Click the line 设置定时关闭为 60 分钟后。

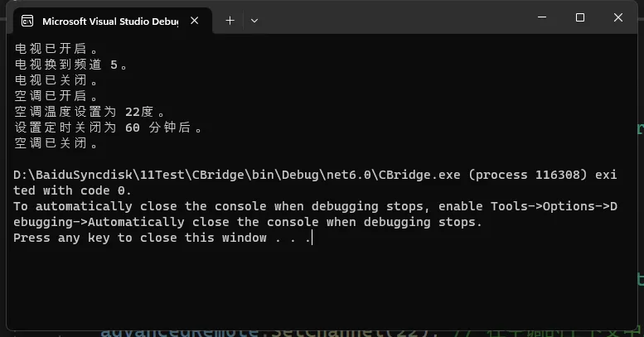tap(109, 128)
